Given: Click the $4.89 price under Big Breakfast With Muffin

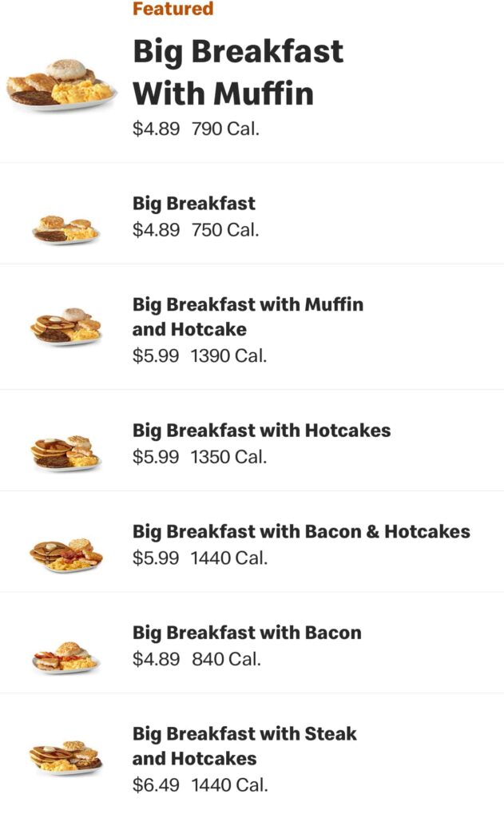Looking at the screenshot, I should click(x=153, y=126).
